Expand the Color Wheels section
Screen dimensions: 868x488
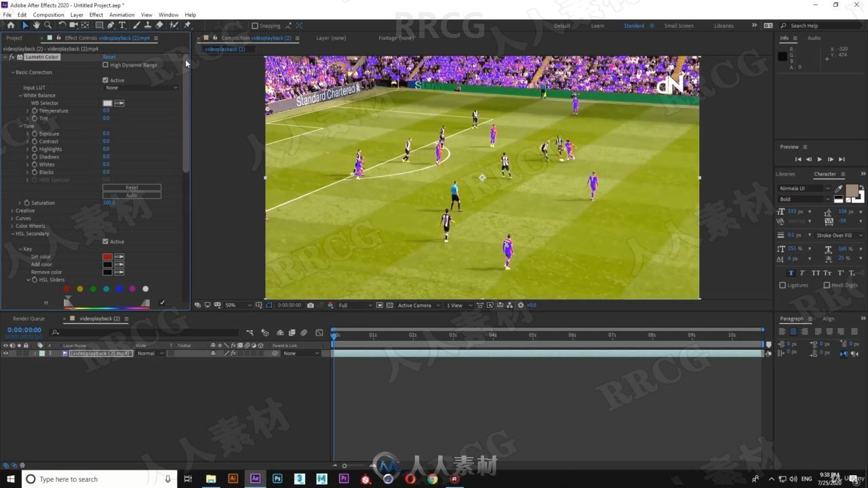click(12, 226)
